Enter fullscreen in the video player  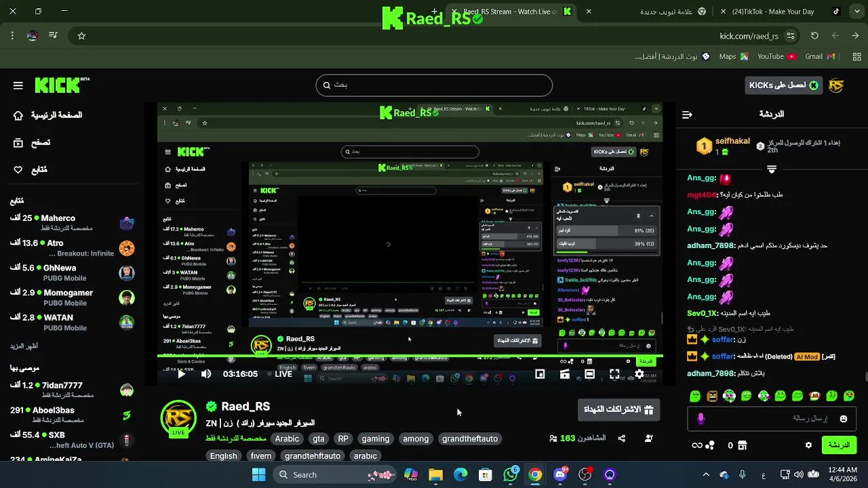tap(614, 374)
